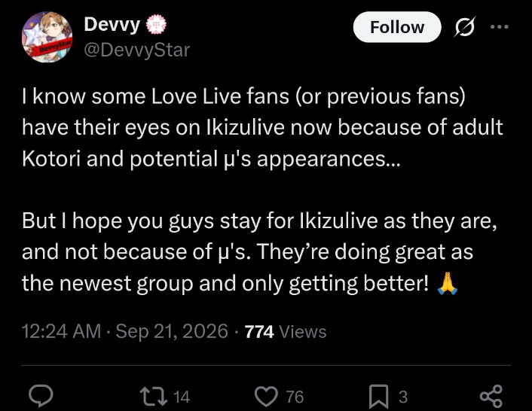The image size is (532, 411).
Task: Click the like count 76
Action: click(295, 397)
